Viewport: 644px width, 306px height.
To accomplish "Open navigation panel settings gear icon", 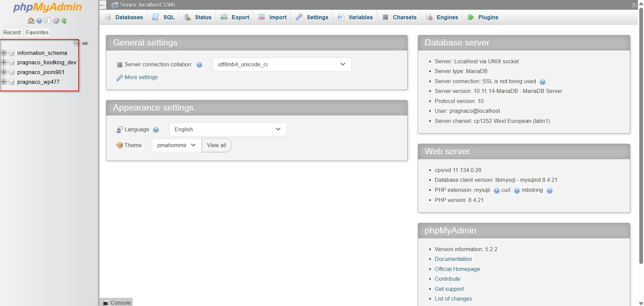I will point(56,21).
